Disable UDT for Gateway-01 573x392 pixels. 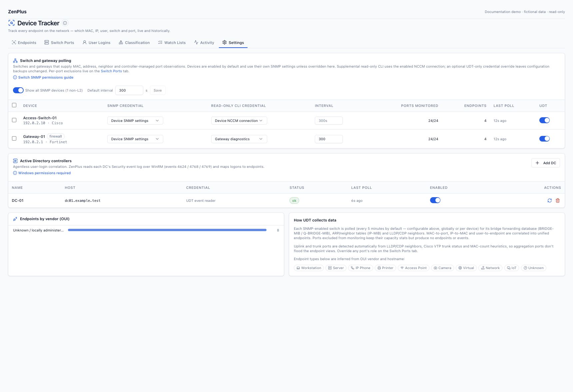544,139
